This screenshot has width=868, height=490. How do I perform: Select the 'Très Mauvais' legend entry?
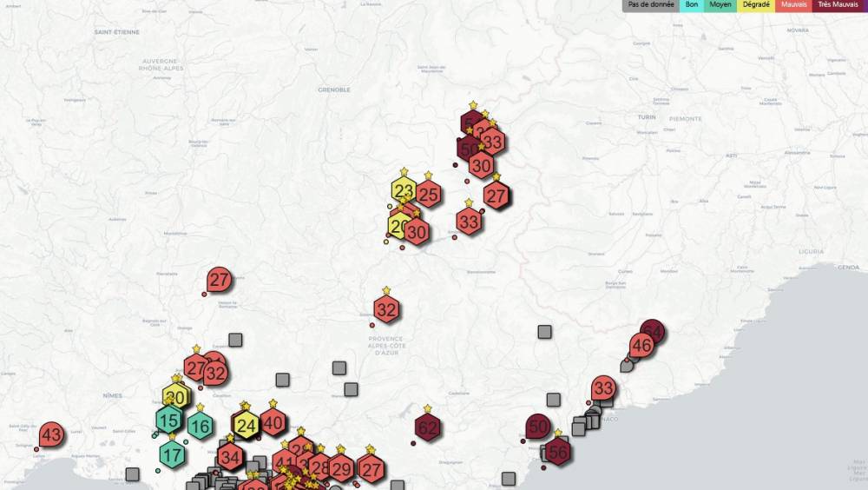tap(838, 5)
